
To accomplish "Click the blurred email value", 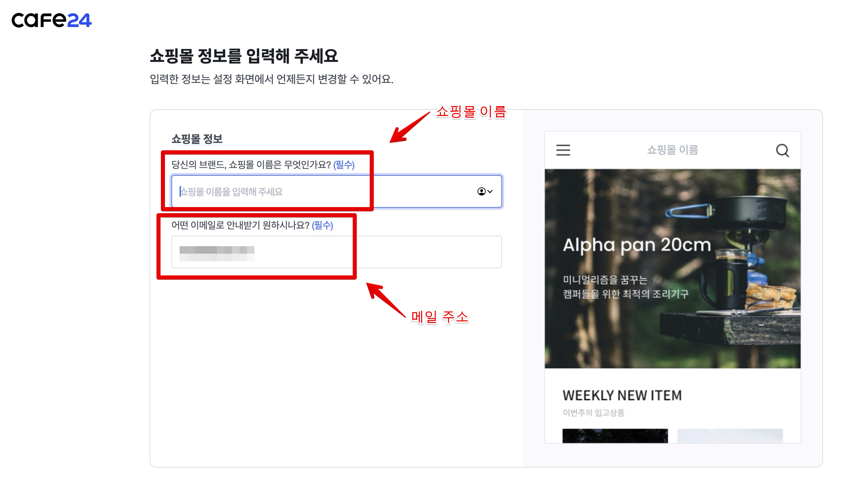I will click(x=217, y=253).
